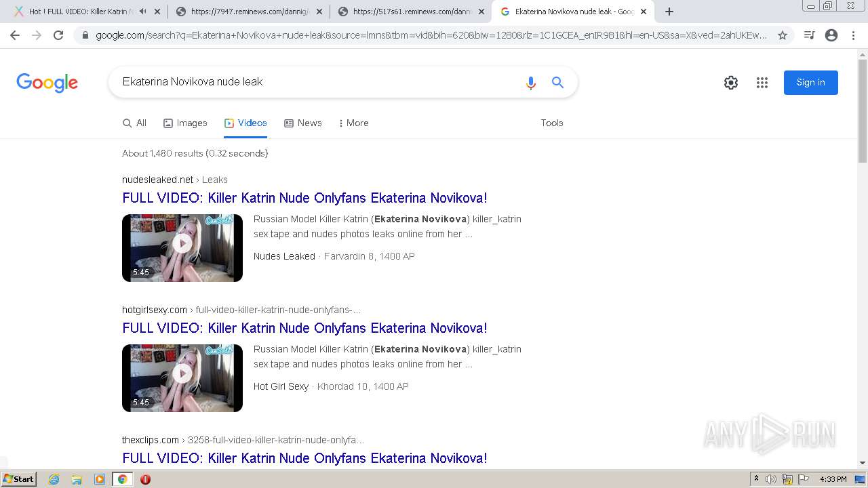This screenshot has width=868, height=488.
Task: Bookmark this page with the star icon
Action: tap(783, 35)
